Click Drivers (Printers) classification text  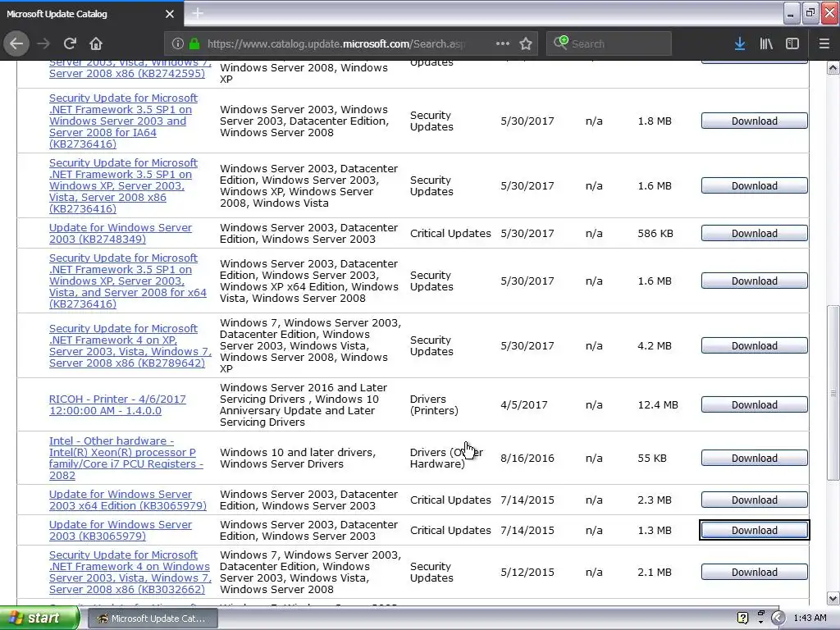[434, 405]
